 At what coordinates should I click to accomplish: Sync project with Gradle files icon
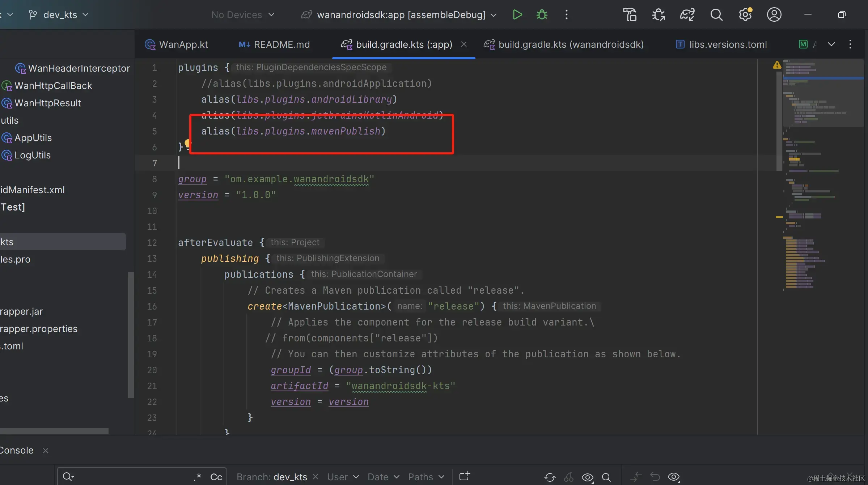687,15
